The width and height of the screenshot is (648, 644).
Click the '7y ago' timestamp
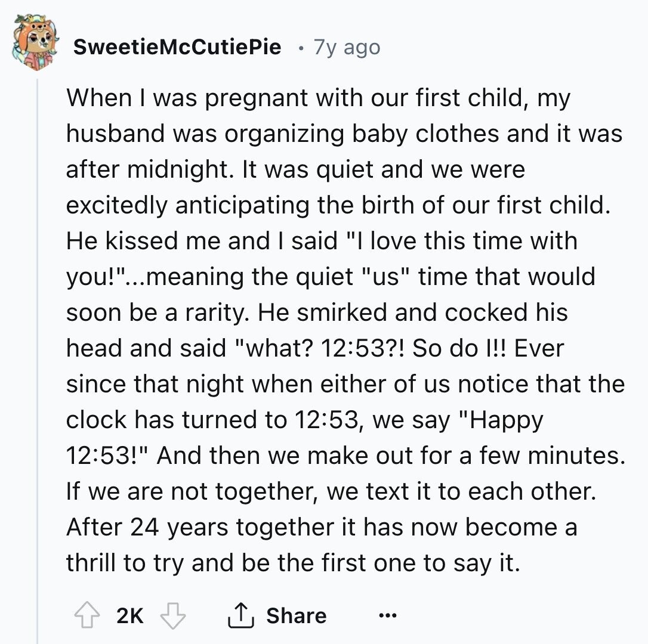(x=347, y=47)
